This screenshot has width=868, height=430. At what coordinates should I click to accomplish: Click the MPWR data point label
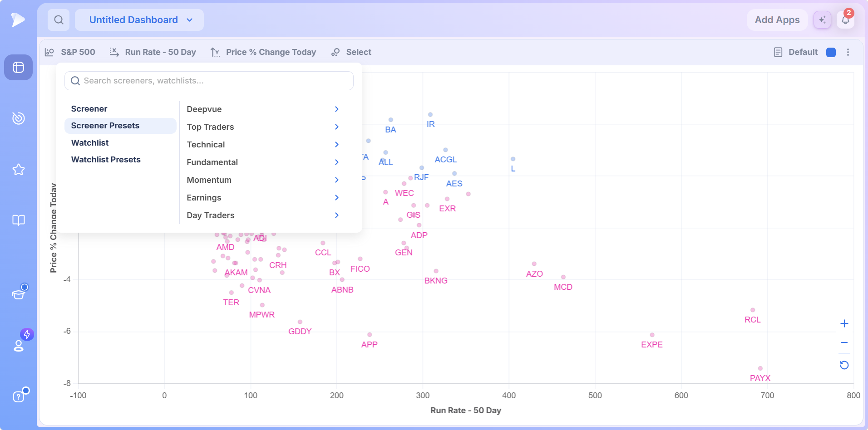pyautogui.click(x=262, y=315)
